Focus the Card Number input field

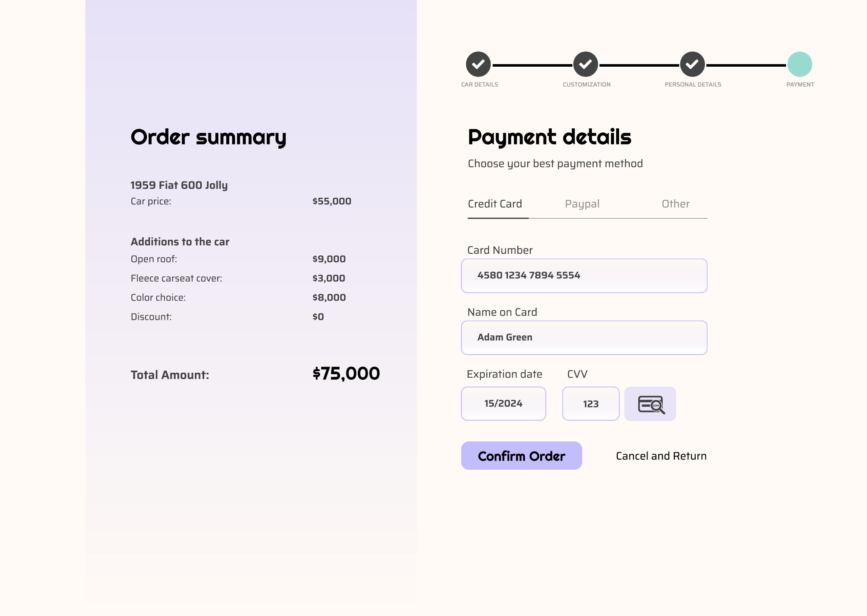[x=584, y=276]
